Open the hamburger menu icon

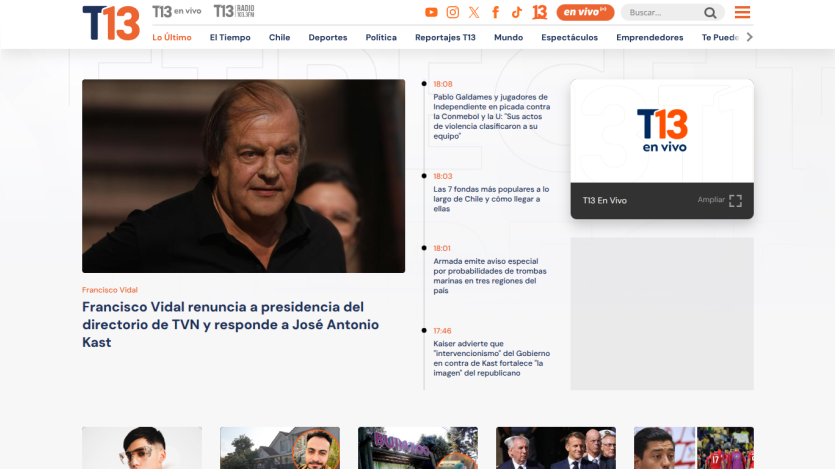coord(742,12)
